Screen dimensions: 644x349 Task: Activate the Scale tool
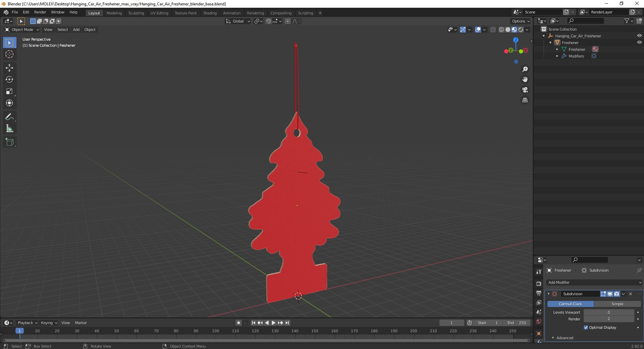(9, 91)
